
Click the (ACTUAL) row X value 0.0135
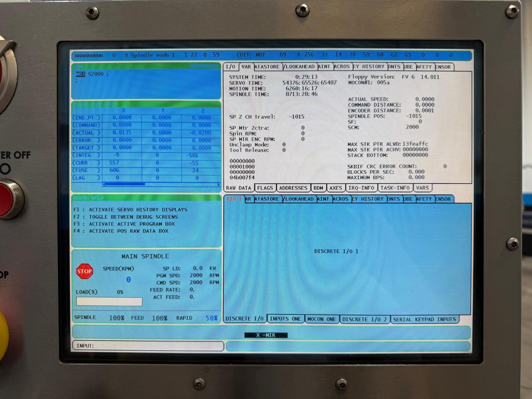[x=122, y=132]
